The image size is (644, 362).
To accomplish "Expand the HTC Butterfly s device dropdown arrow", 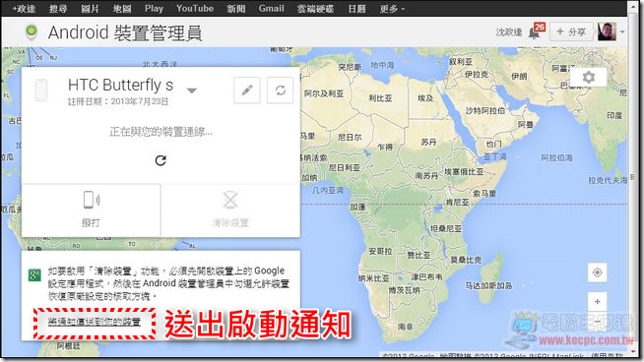I will 192,90.
